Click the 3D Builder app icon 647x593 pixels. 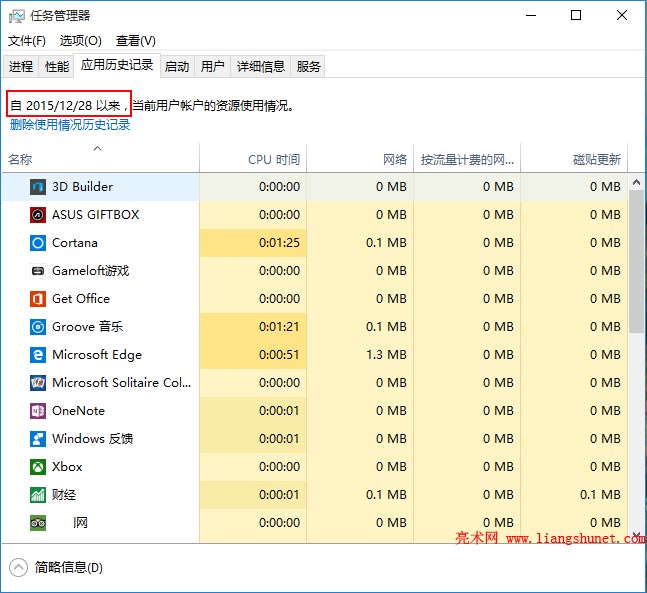(x=38, y=187)
